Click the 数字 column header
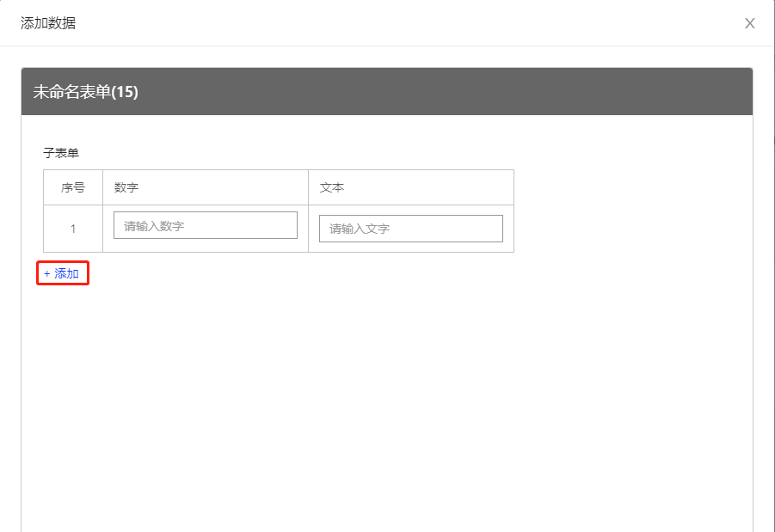This screenshot has width=775, height=532. click(206, 187)
